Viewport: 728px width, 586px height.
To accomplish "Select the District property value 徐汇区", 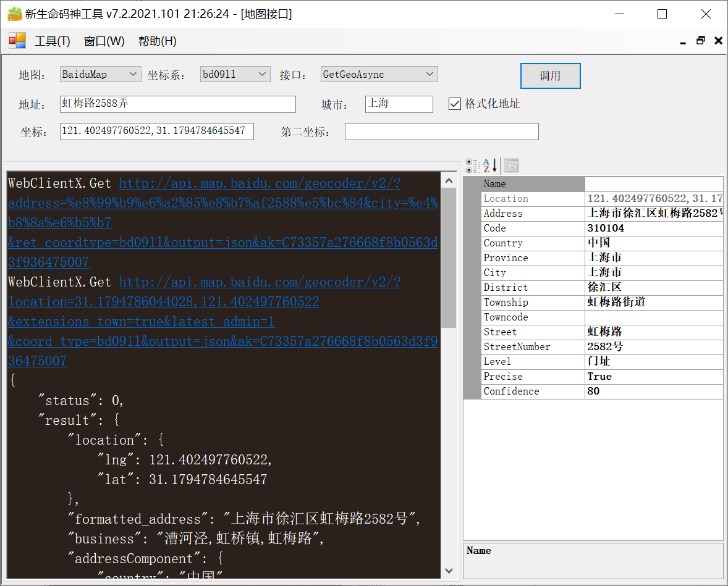I will pos(604,287).
